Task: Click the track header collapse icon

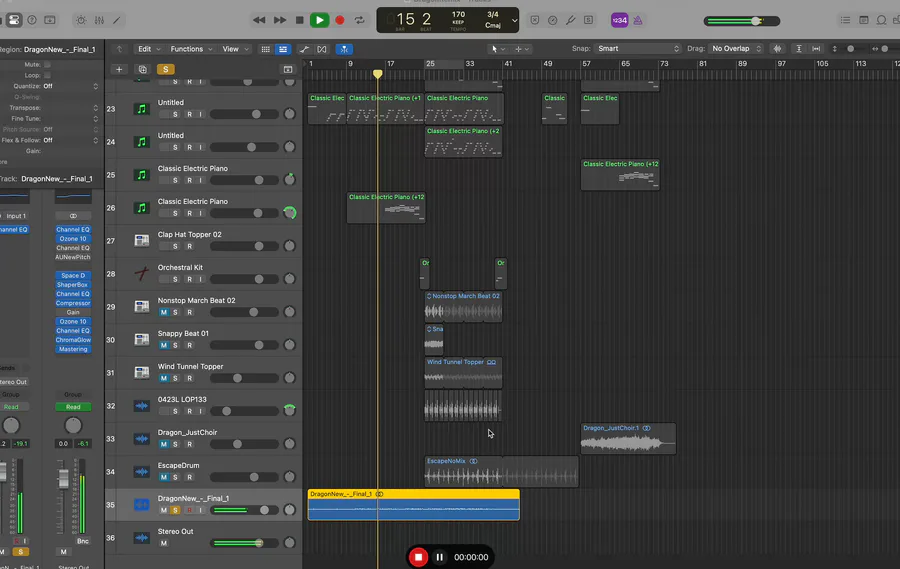Action: 288,69
